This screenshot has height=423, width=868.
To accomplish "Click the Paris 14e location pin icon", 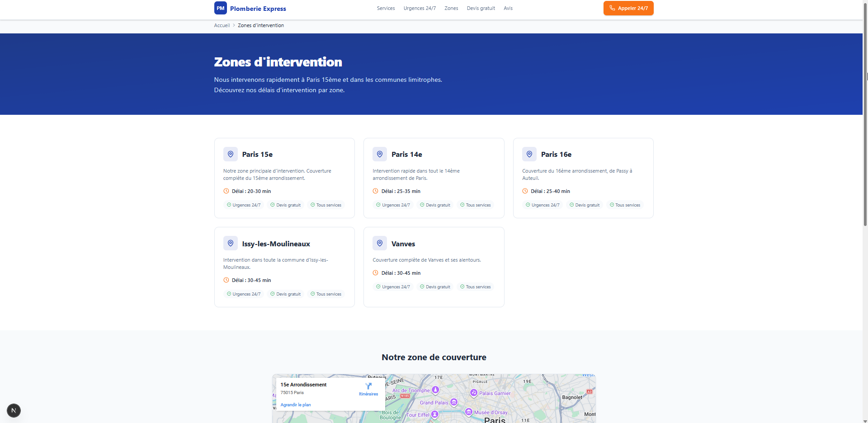I will (x=380, y=154).
